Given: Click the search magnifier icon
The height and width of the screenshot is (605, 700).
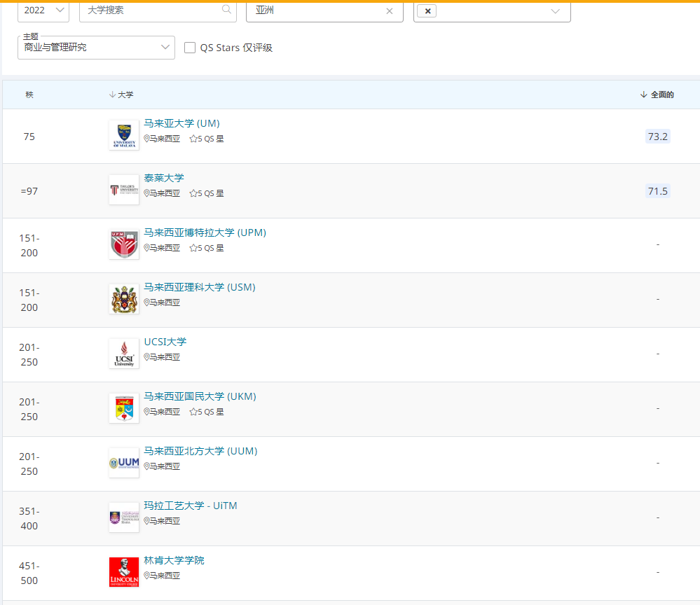Looking at the screenshot, I should [x=226, y=10].
